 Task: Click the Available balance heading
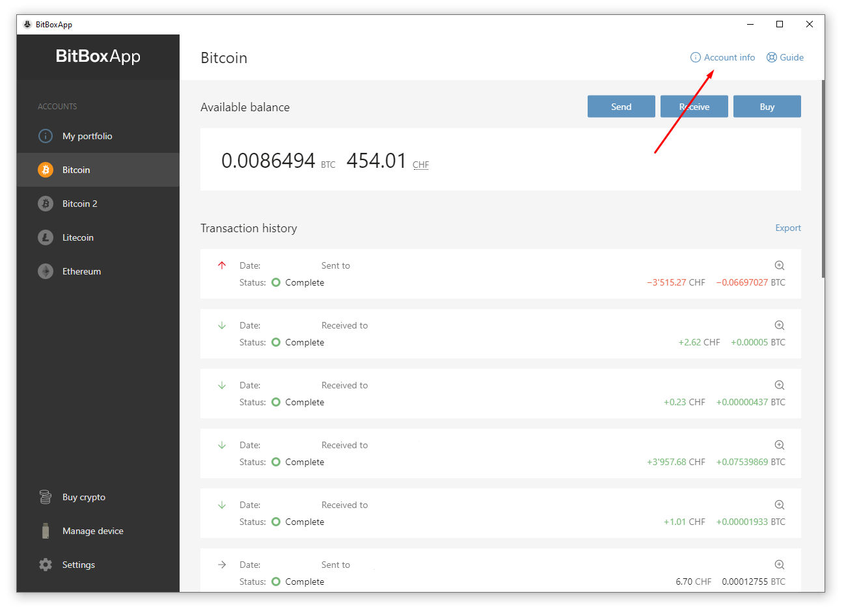click(245, 107)
